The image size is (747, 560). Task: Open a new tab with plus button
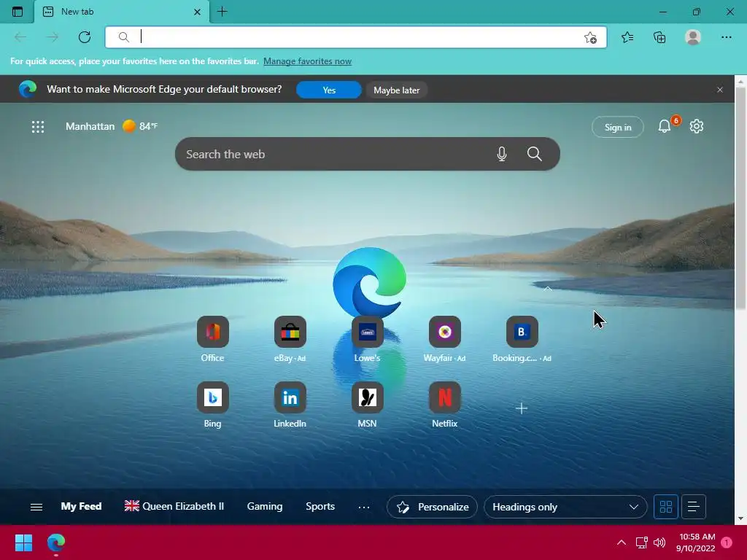pyautogui.click(x=222, y=12)
